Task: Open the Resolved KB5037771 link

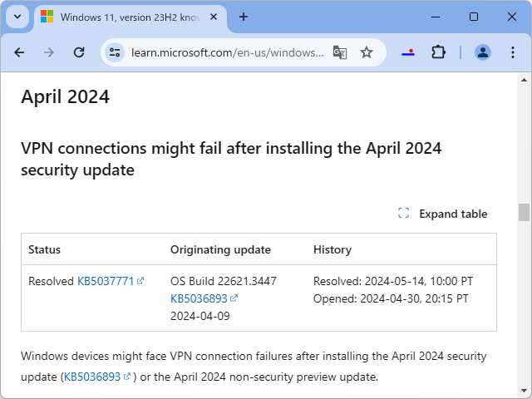Action: click(106, 281)
